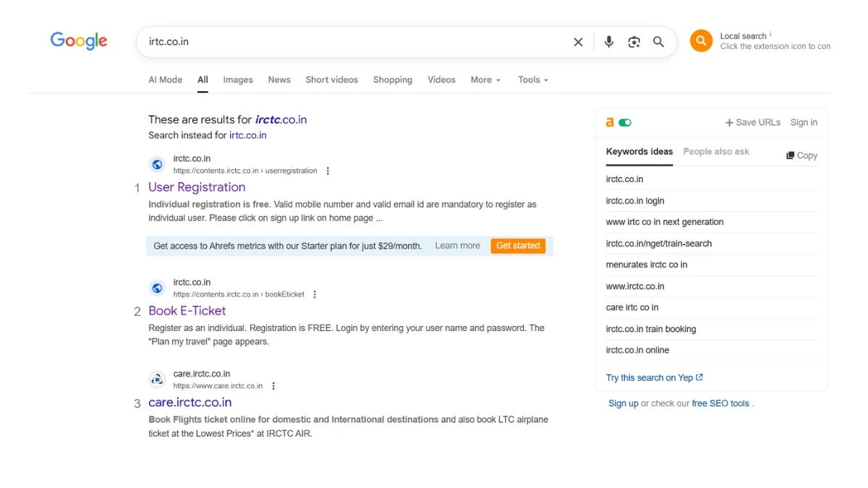Click Save URLs in Ahrefs panel
Viewport: 868px width, 488px height.
(x=753, y=123)
